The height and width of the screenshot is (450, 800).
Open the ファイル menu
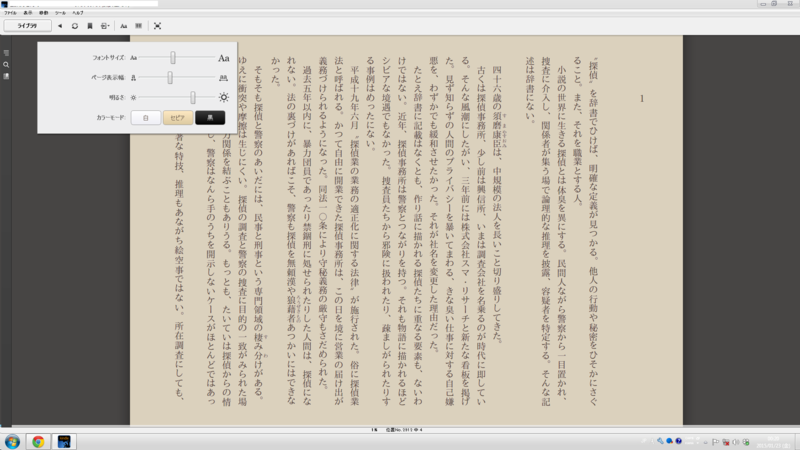tap(10, 13)
